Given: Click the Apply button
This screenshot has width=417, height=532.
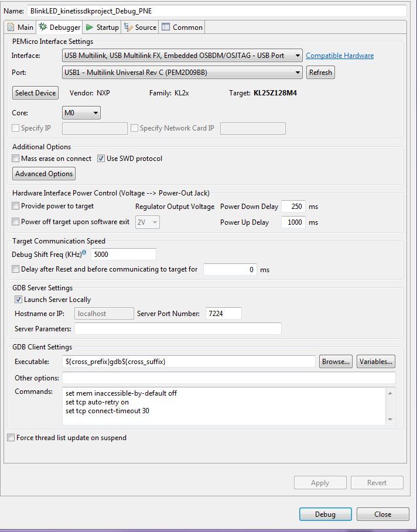Looking at the screenshot, I should click(320, 483).
